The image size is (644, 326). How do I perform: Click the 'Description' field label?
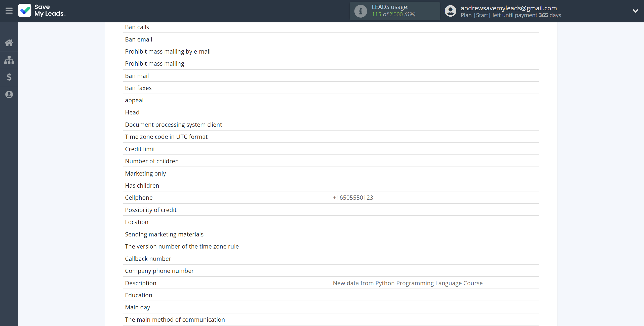tap(141, 283)
